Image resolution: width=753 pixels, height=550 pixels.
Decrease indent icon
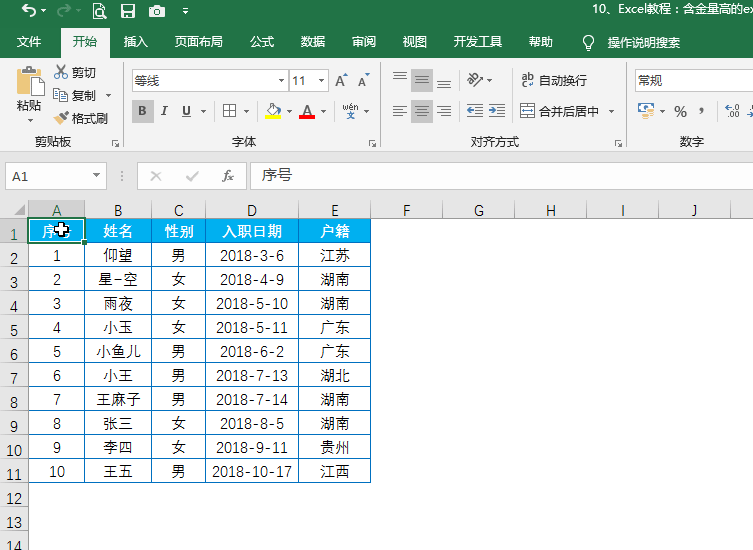coord(474,111)
